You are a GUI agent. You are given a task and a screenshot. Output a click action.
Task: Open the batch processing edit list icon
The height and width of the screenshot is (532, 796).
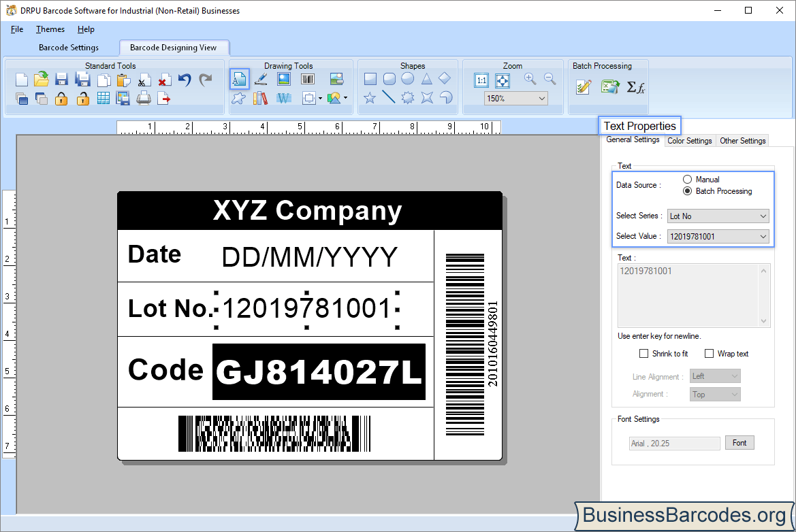point(584,87)
